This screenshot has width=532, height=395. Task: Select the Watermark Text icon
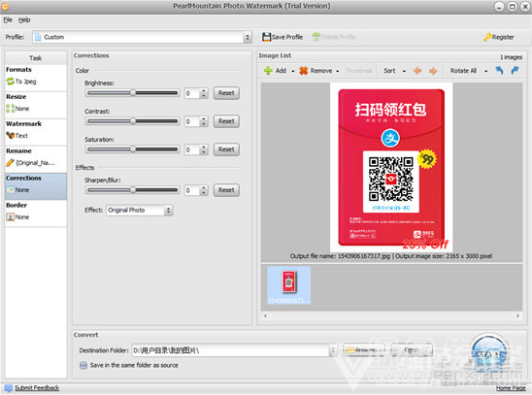point(10,136)
